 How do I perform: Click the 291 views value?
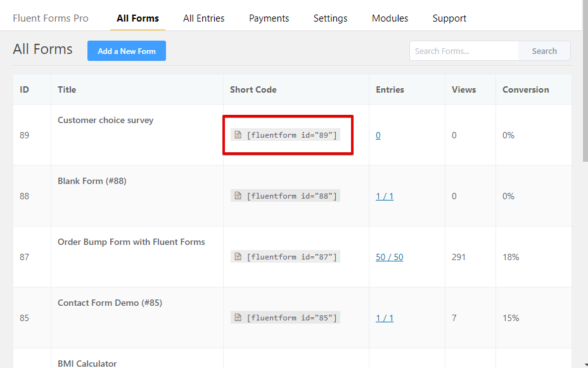[x=459, y=257]
